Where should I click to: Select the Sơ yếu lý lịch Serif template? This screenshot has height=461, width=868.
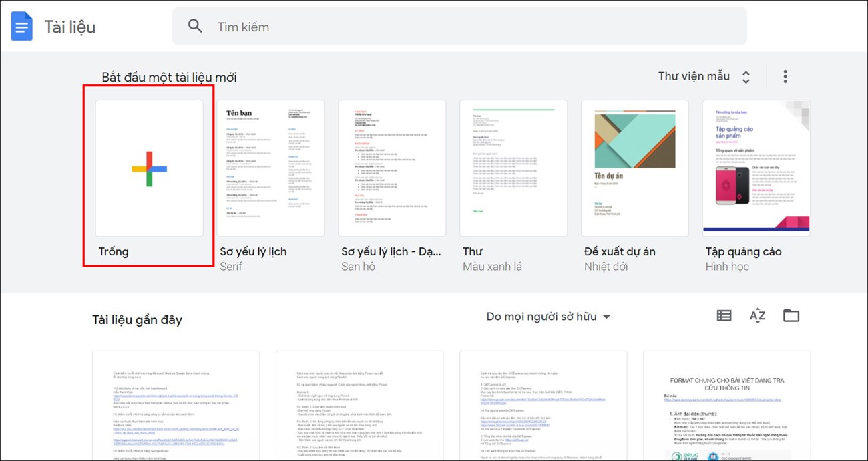click(270, 168)
